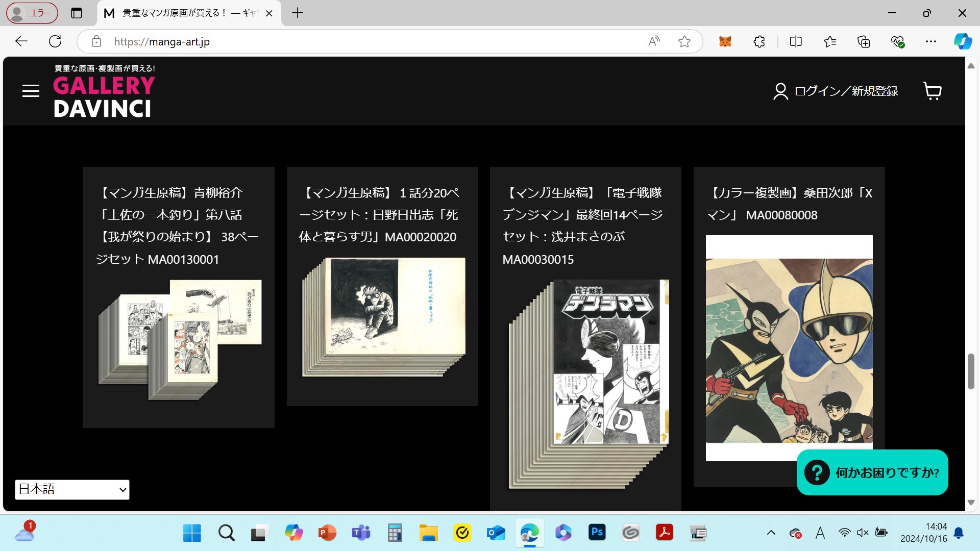The image size is (980, 551).
Task: Toggle the split screen view
Action: (796, 41)
